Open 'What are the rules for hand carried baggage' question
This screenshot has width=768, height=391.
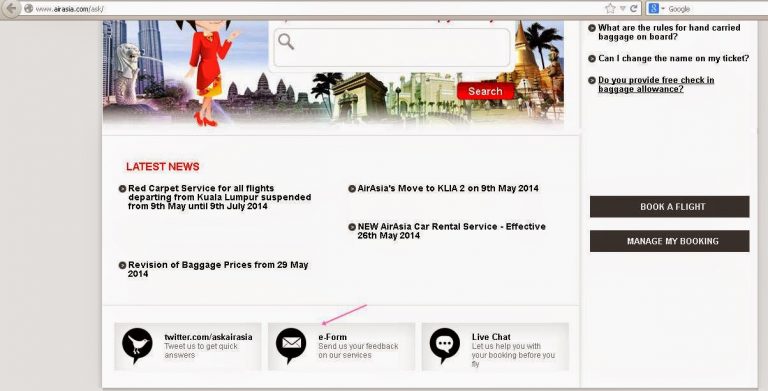coord(669,32)
